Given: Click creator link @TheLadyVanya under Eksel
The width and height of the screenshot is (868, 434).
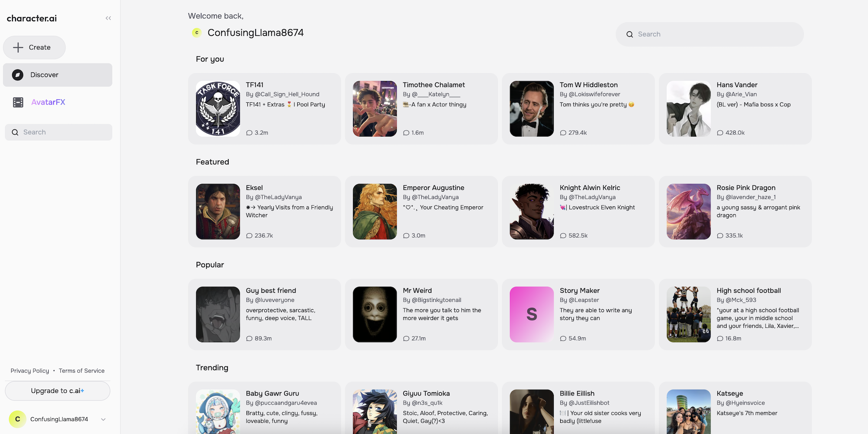Looking at the screenshot, I should point(278,197).
